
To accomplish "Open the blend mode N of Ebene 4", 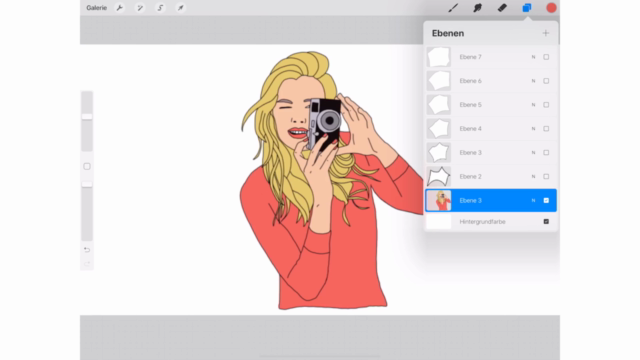I will (x=533, y=129).
